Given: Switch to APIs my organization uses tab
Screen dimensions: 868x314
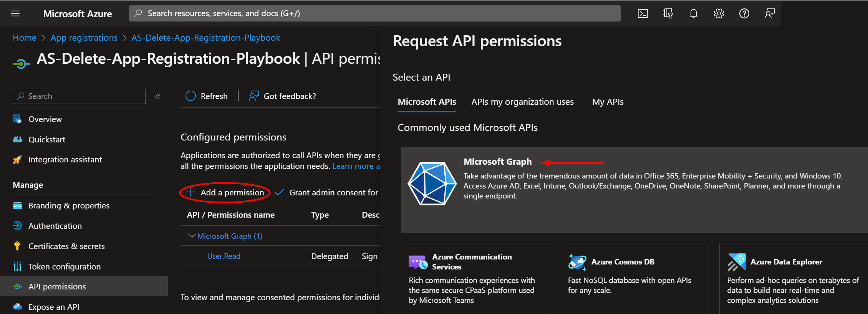Looking at the screenshot, I should point(522,102).
